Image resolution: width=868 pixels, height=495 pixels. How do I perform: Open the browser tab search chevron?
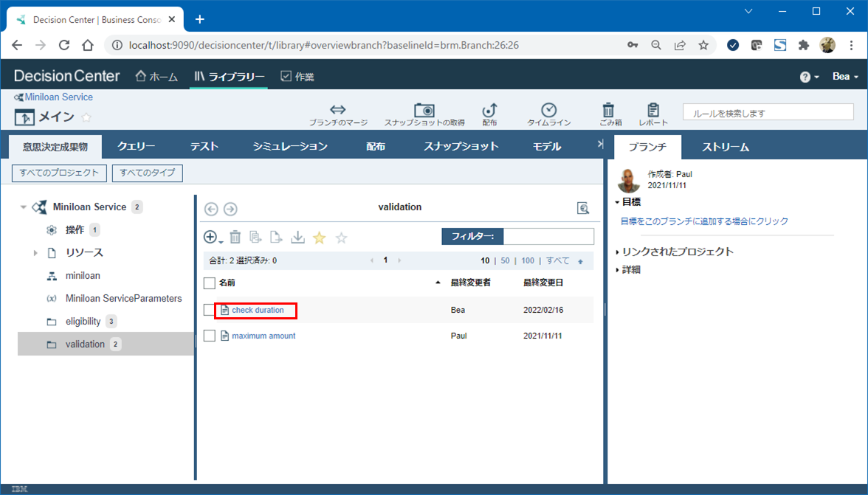click(x=748, y=12)
